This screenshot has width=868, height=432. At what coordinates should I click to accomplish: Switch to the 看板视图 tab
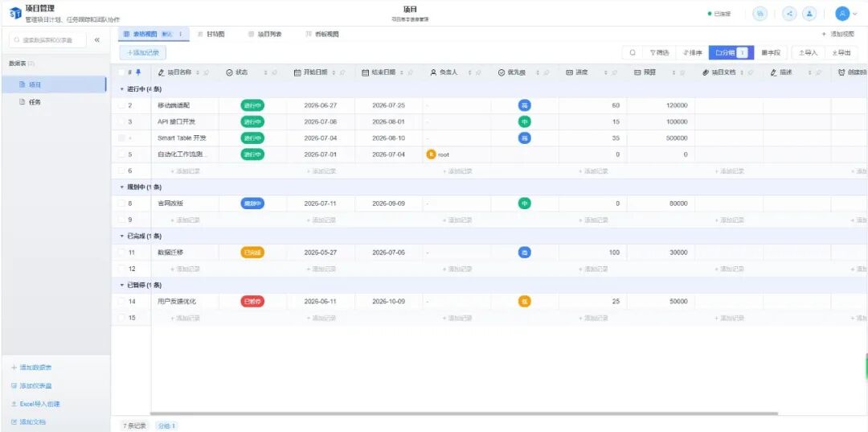point(322,35)
